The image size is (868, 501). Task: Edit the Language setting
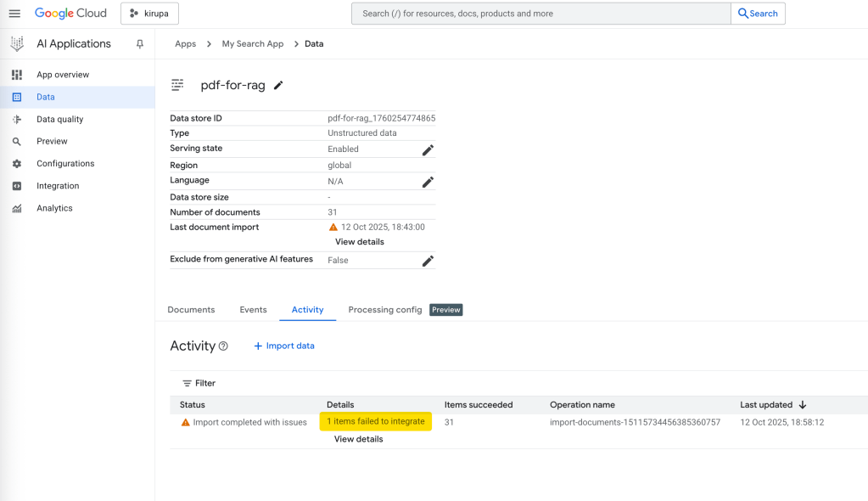pos(428,182)
